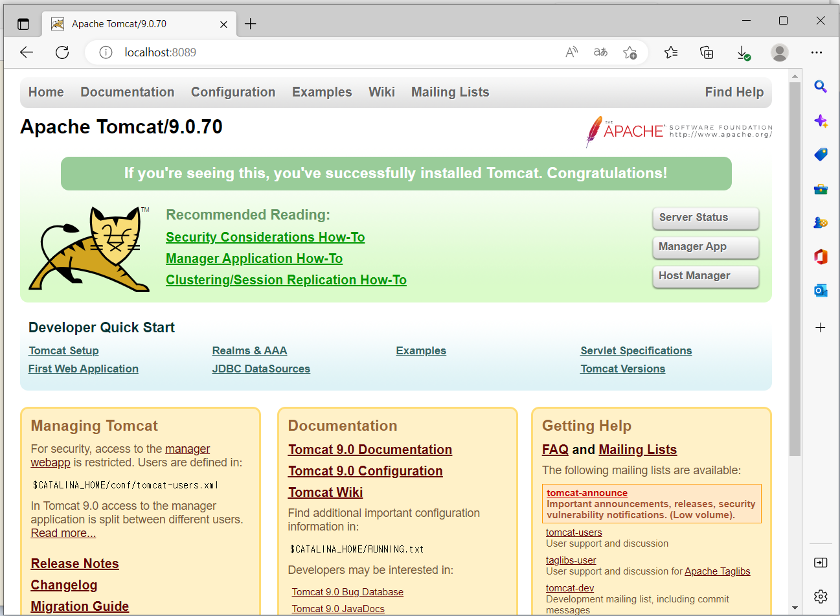840x616 pixels.
Task: Open sidebar Games icon
Action: click(821, 222)
